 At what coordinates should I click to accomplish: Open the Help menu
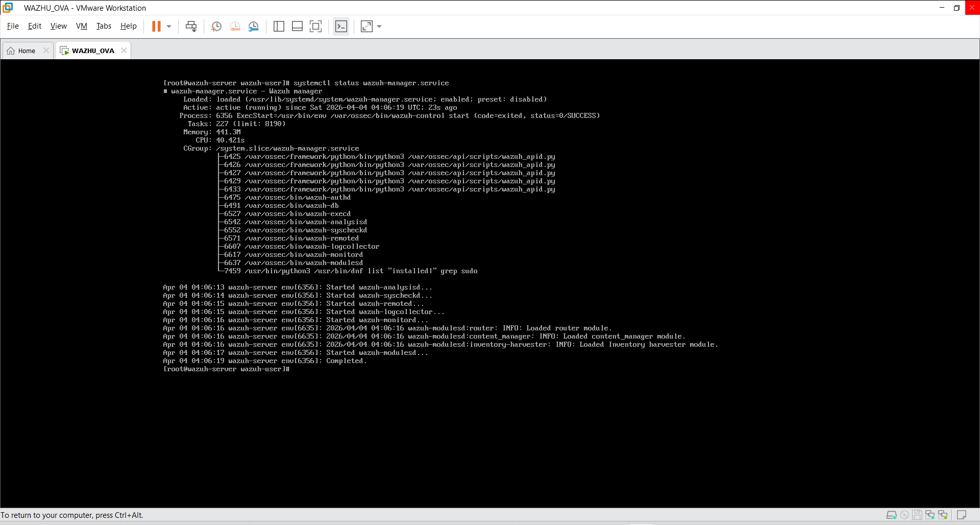129,26
